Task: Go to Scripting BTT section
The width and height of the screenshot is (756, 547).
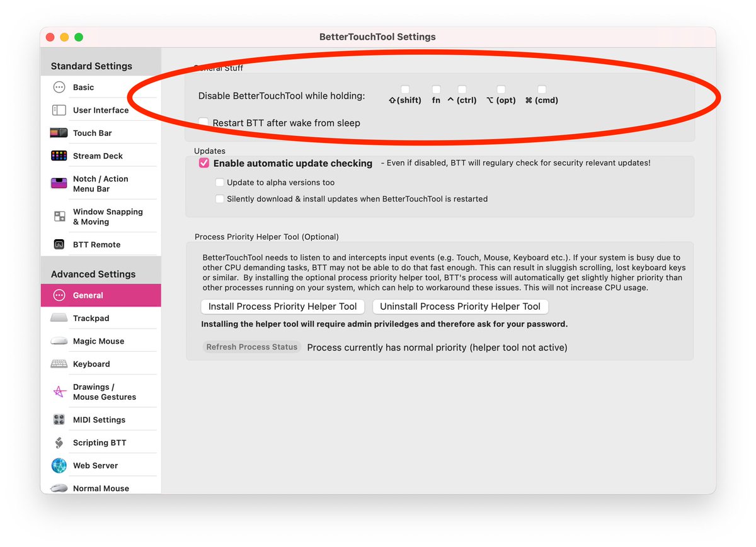Action: [x=101, y=443]
